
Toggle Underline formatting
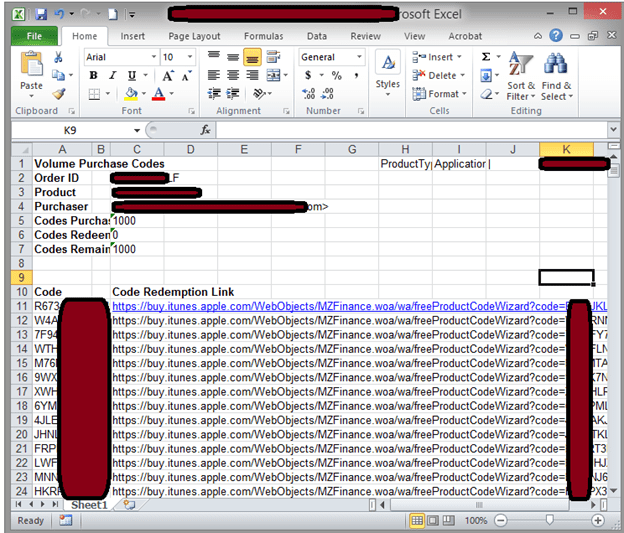tap(132, 75)
